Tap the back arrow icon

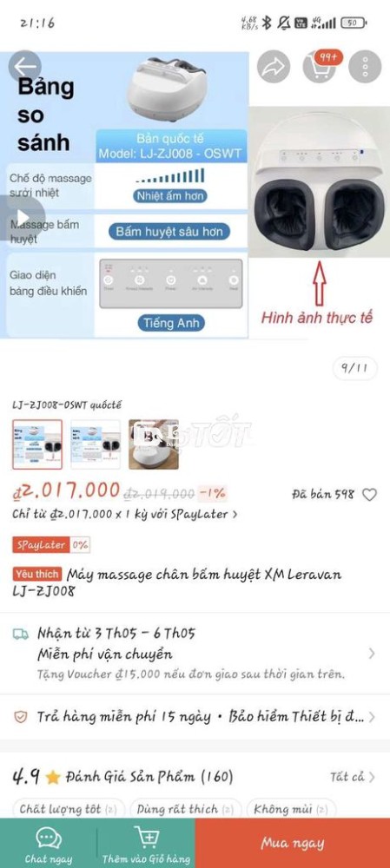point(24,67)
